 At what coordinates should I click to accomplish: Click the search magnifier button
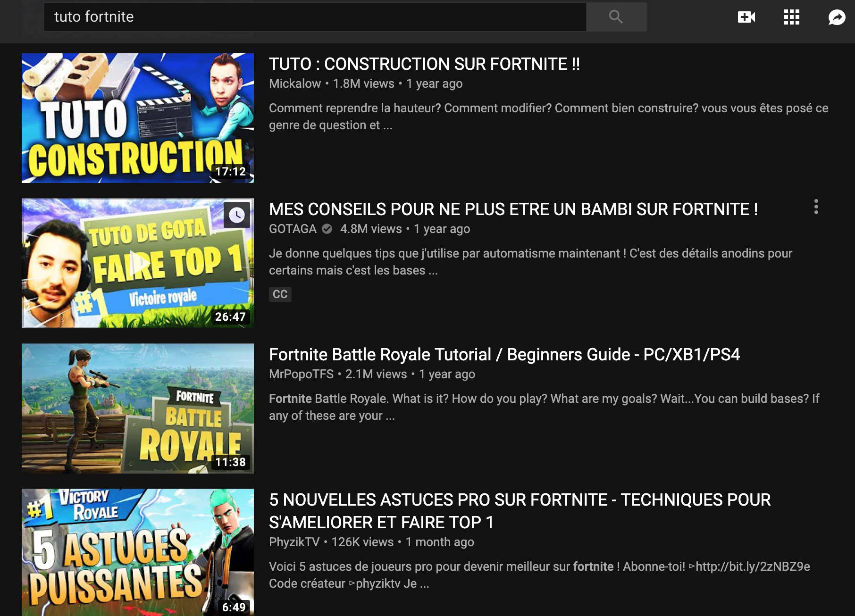(x=616, y=17)
